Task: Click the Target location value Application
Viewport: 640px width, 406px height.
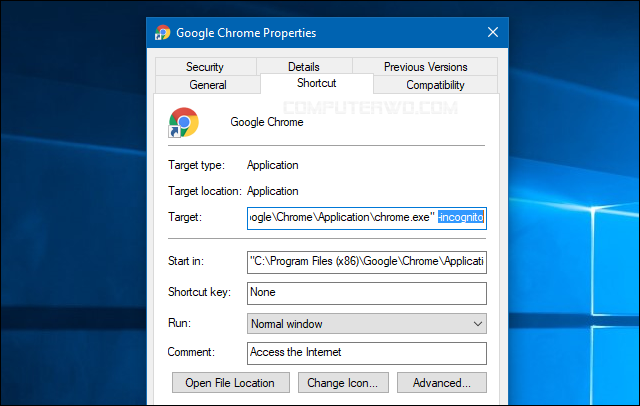Action: [273, 191]
